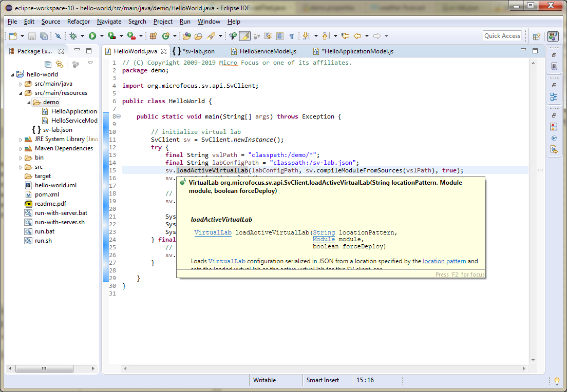
Task: Click the Module type link in tooltip
Action: tap(324, 240)
